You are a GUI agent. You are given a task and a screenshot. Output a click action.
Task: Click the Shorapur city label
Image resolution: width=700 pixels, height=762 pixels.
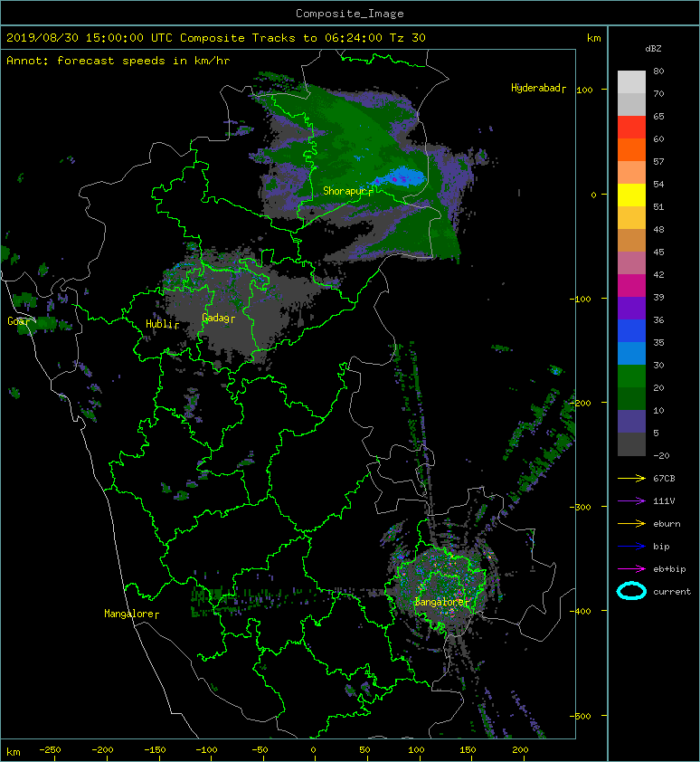point(347,191)
